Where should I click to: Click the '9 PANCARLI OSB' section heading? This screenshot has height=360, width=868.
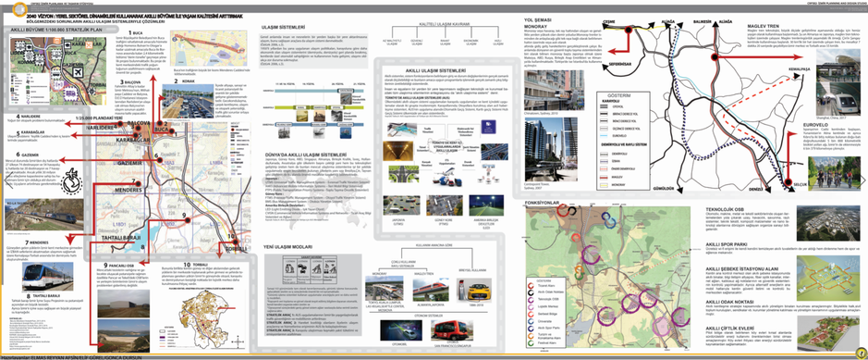119,265
